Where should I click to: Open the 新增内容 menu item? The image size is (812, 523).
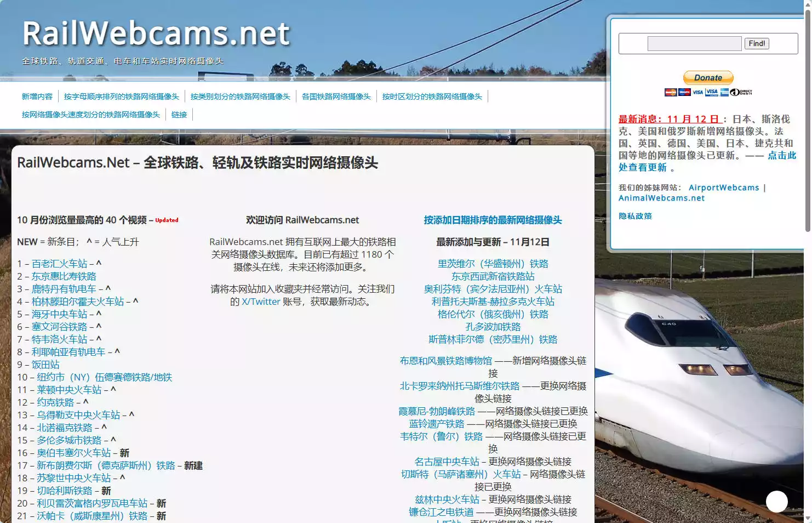coord(37,96)
